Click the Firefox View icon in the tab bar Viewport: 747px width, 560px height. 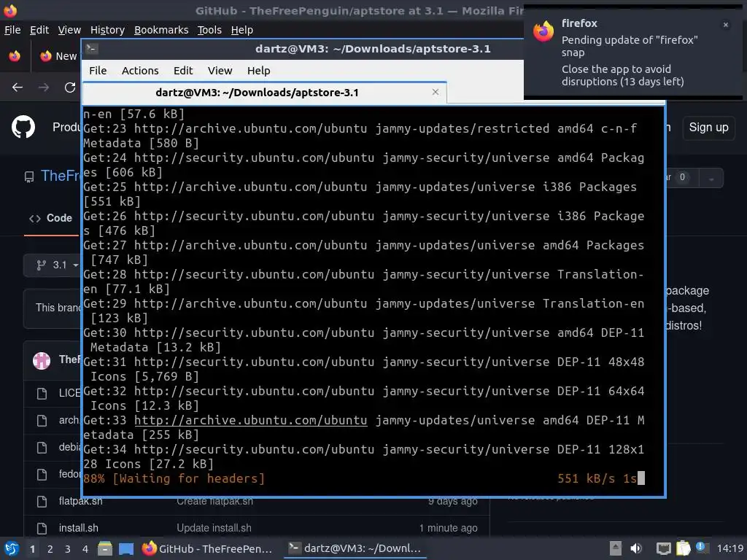tap(15, 56)
